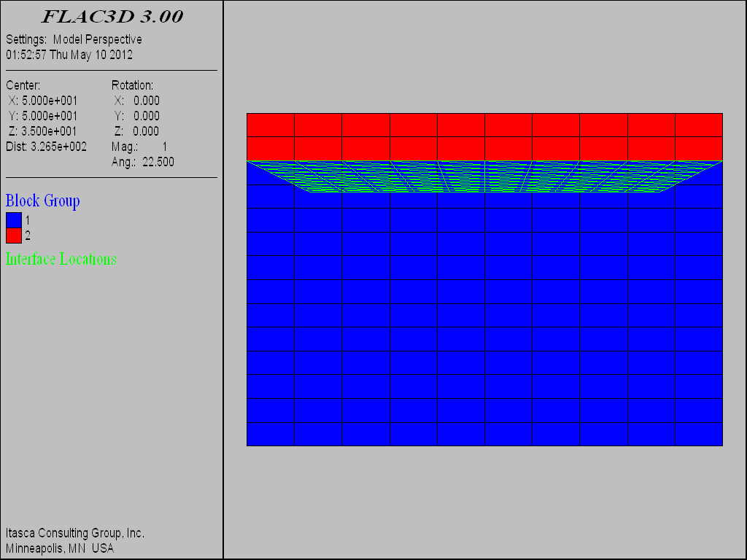Click the Itasca Consulting Group, Inc. text

click(x=75, y=533)
